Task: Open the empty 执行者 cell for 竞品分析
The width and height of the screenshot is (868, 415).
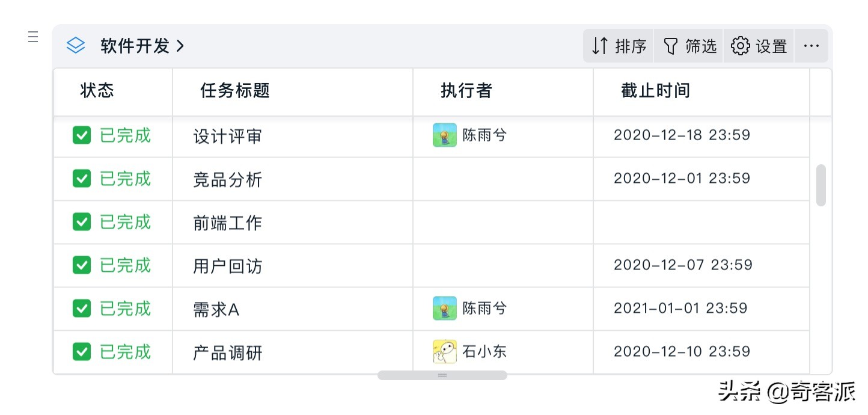Action: tap(503, 179)
